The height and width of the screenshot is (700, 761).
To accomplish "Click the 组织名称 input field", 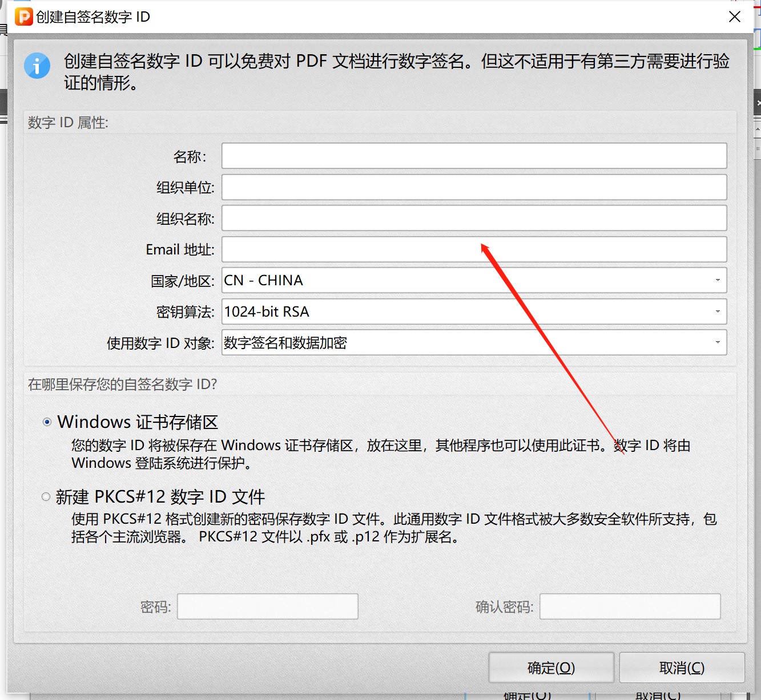I will coord(474,218).
